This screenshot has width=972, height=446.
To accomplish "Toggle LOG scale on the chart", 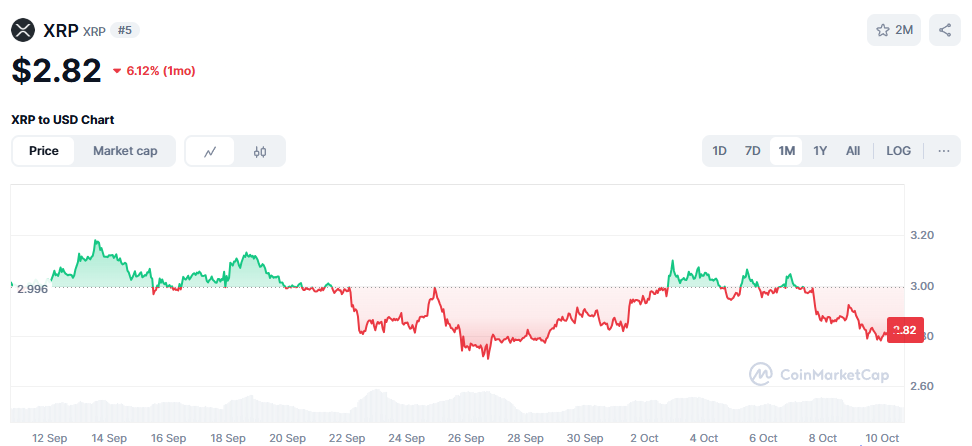I will (x=898, y=151).
